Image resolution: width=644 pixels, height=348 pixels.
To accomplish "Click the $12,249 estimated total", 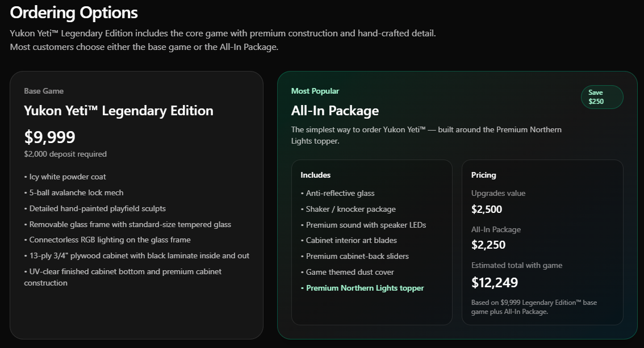I will click(494, 282).
